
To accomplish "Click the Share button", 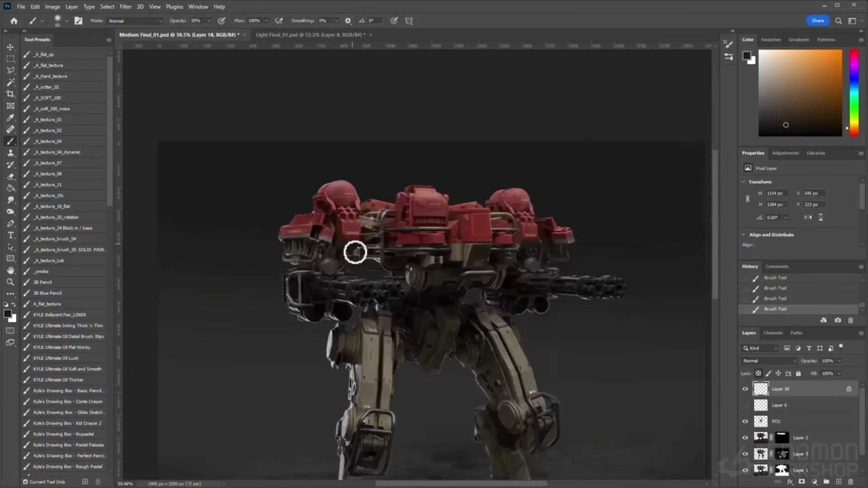I will click(x=817, y=21).
